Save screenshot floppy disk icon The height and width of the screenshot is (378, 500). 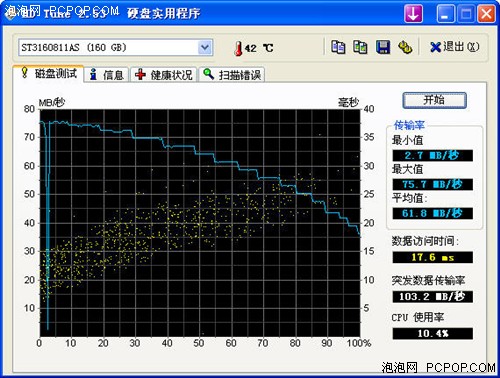(x=383, y=47)
